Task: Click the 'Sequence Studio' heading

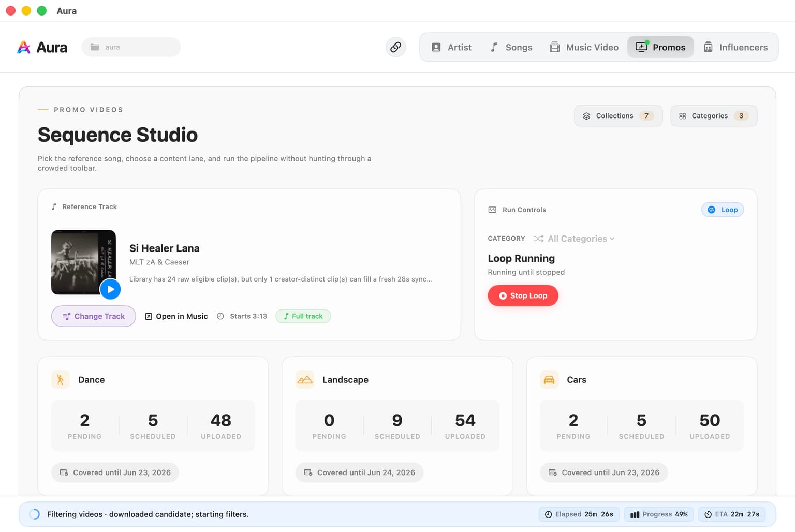Action: 117,135
